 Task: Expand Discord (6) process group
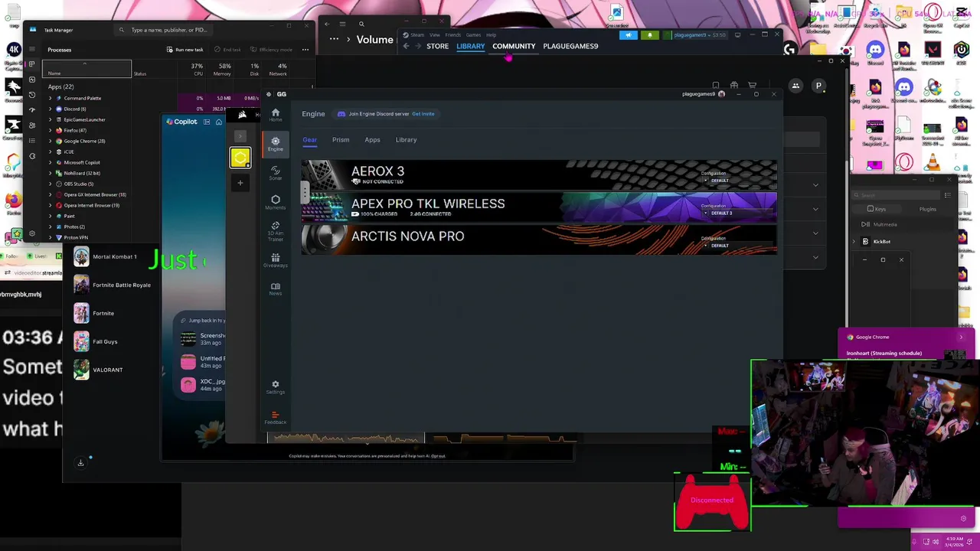(51, 109)
